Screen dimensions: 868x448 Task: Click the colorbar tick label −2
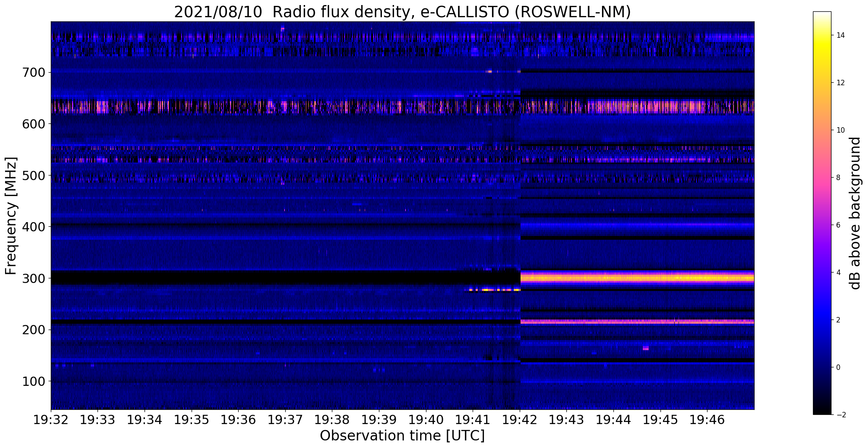[x=840, y=415]
